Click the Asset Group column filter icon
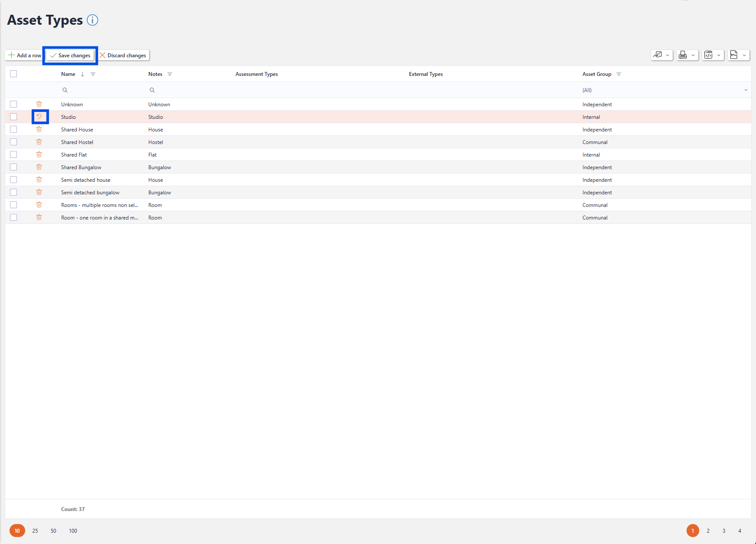Image resolution: width=756 pixels, height=544 pixels. pos(619,74)
